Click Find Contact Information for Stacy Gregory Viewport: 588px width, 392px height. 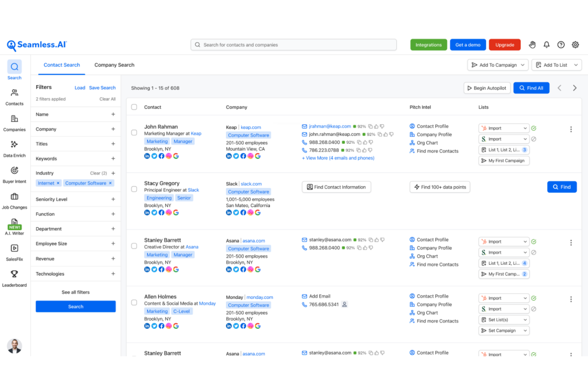click(336, 187)
